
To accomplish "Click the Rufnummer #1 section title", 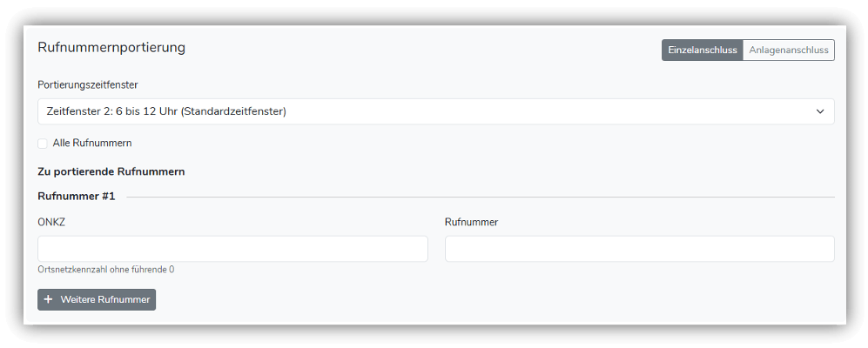I will pos(77,197).
